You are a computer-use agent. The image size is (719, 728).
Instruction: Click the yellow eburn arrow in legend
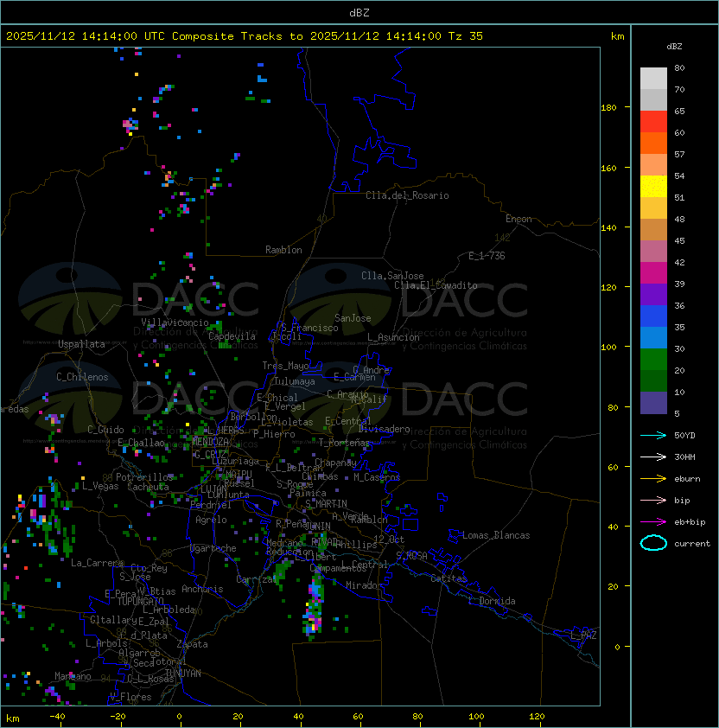653,479
